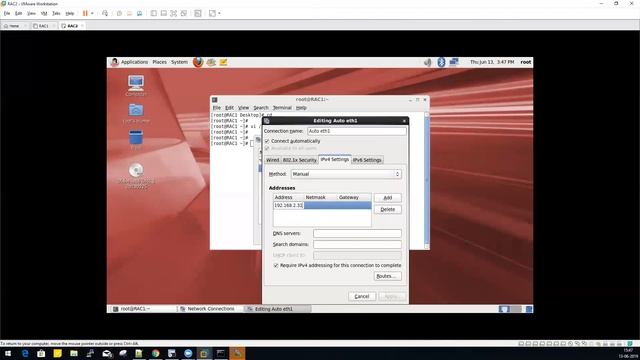Click the DNS servers input field
Image resolution: width=640 pixels, height=360 pixels.
[357, 233]
